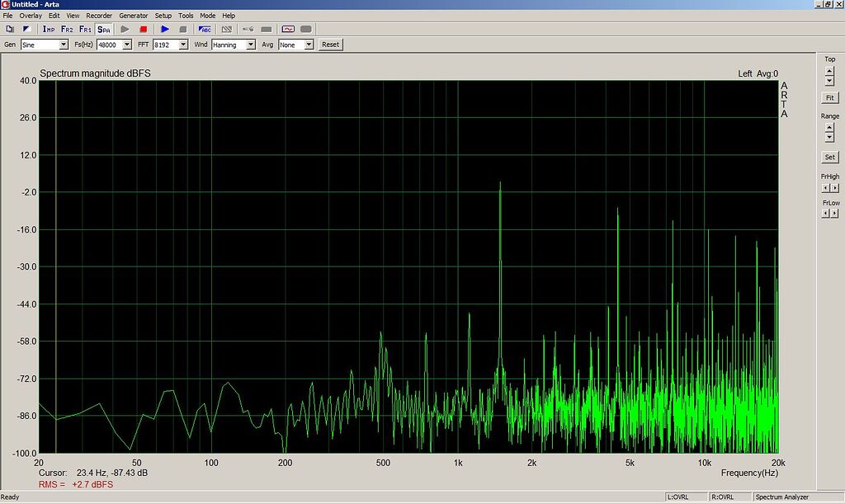Change the Wnd dropdown from Hanning

[x=250, y=44]
